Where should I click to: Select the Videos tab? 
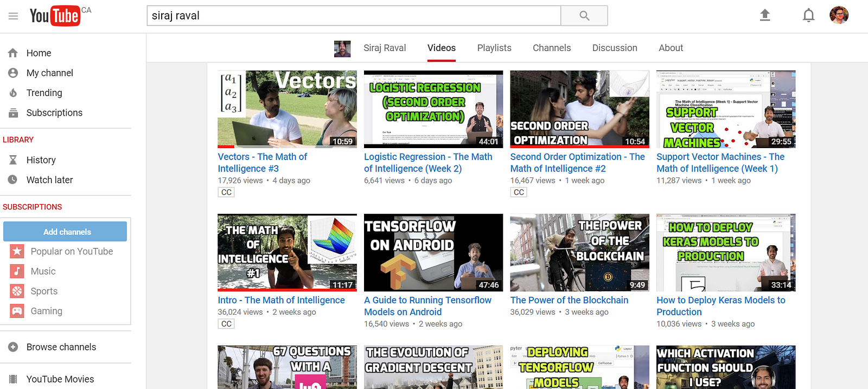coord(442,48)
